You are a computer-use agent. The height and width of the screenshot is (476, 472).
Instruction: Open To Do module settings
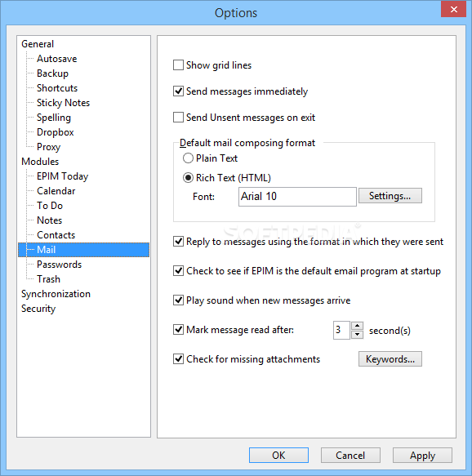(x=50, y=206)
